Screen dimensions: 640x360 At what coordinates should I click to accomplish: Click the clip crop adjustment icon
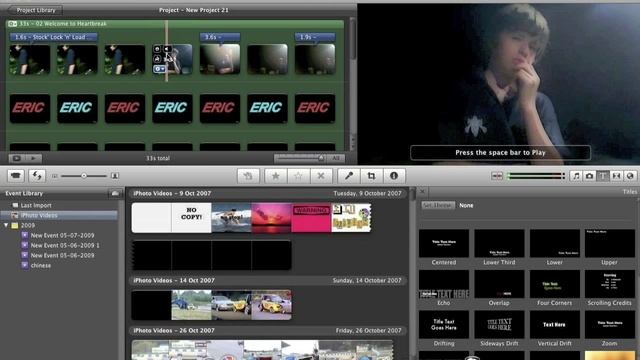(158, 59)
